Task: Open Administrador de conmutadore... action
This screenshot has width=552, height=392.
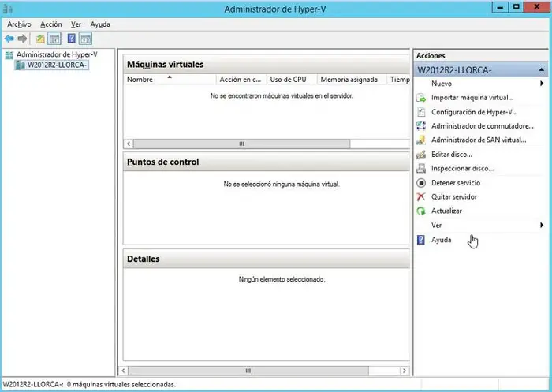Action: click(483, 126)
